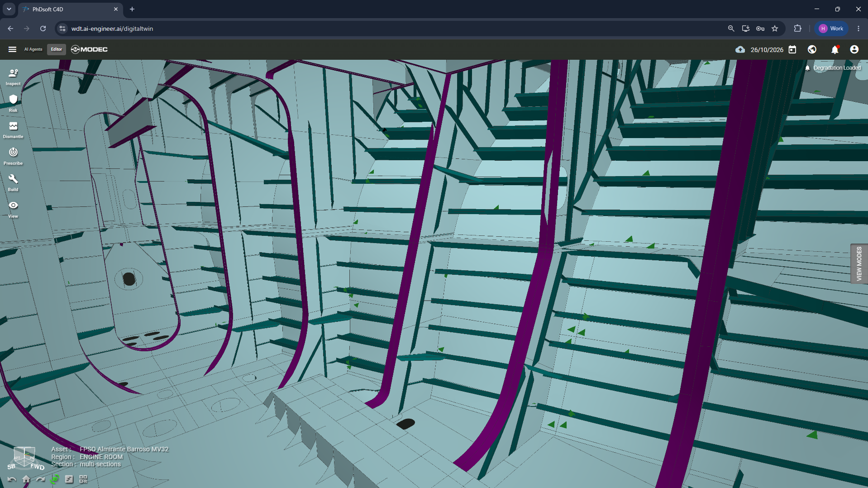Open the hamburger main menu
Screen dimensions: 868x488
(12, 49)
